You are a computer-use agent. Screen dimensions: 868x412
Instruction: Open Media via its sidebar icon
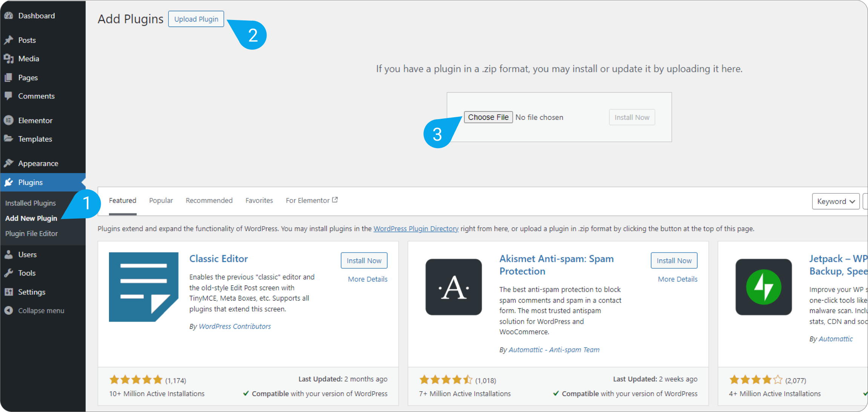point(9,59)
